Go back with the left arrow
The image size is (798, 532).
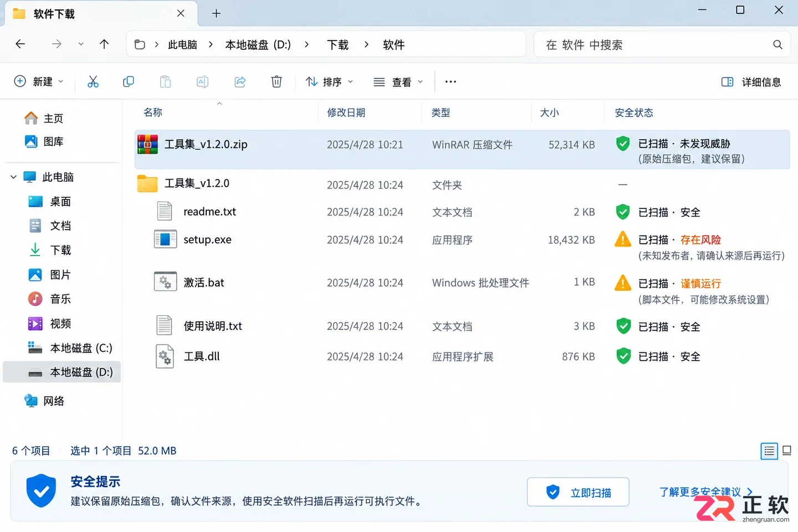[x=21, y=44]
